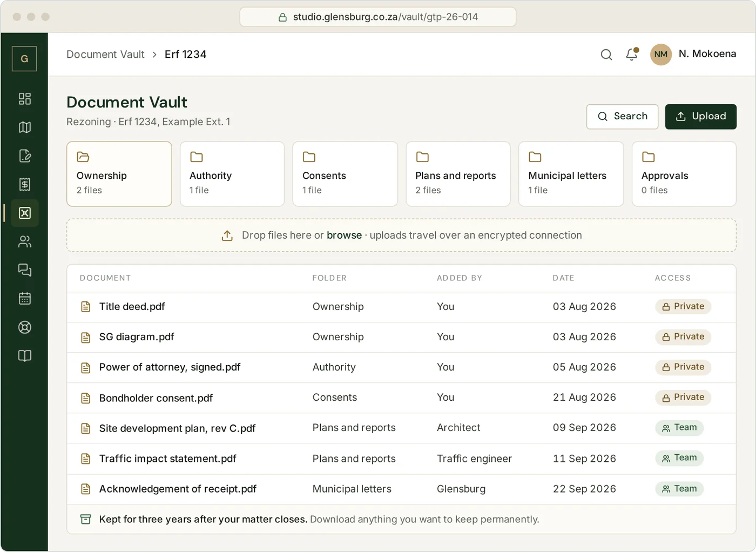This screenshot has width=756, height=552.
Task: Click the DATE column header
Action: pos(563,278)
